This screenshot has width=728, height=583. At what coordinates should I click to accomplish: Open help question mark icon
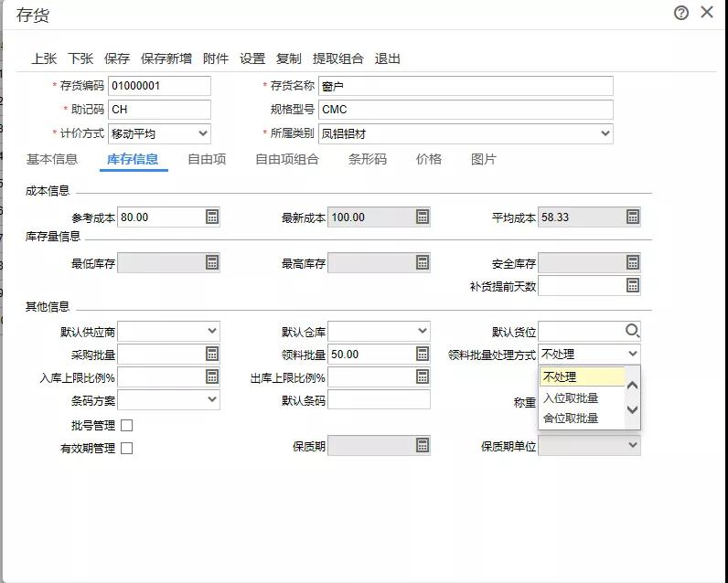click(681, 13)
